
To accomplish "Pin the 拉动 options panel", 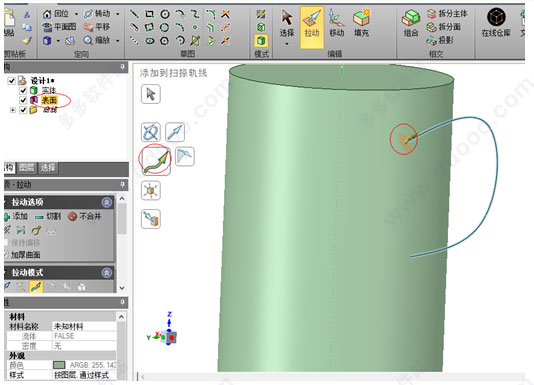I will point(123,185).
